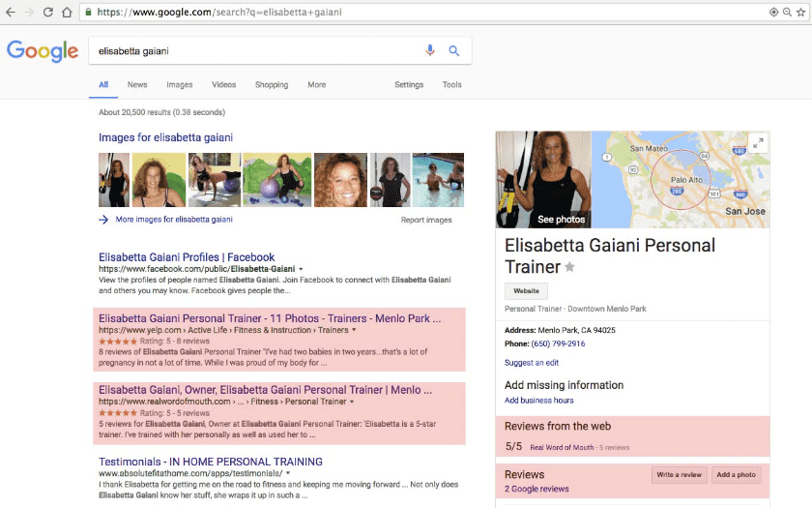Open the Owner, Elisabetta Gaiani Personal Trainer result

pyautogui.click(x=265, y=390)
